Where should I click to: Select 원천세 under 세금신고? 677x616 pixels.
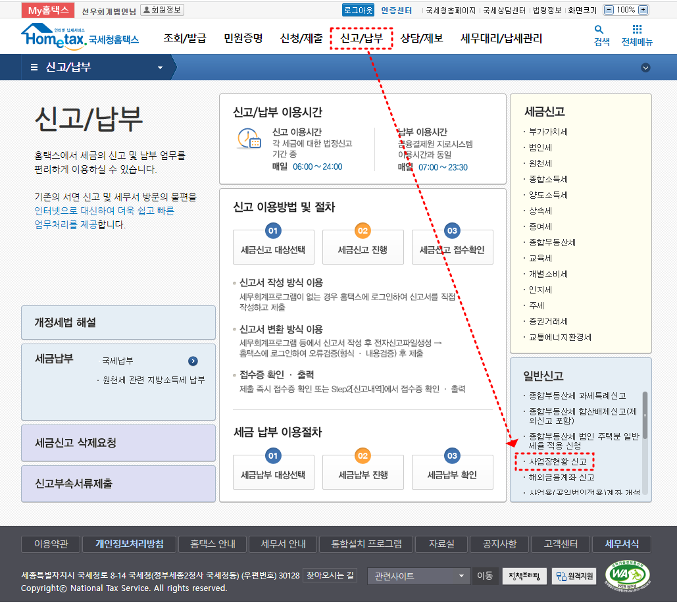pyautogui.click(x=541, y=163)
